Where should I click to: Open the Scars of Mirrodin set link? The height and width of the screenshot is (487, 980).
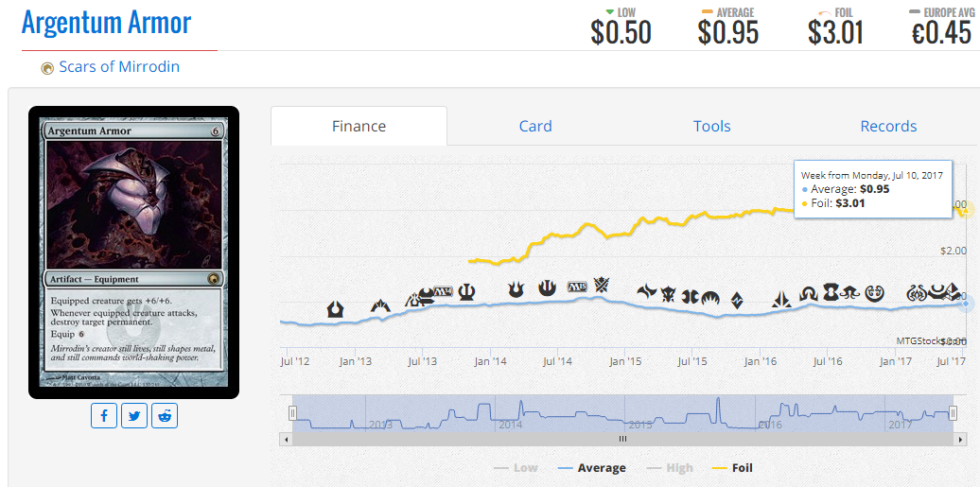[x=119, y=67]
